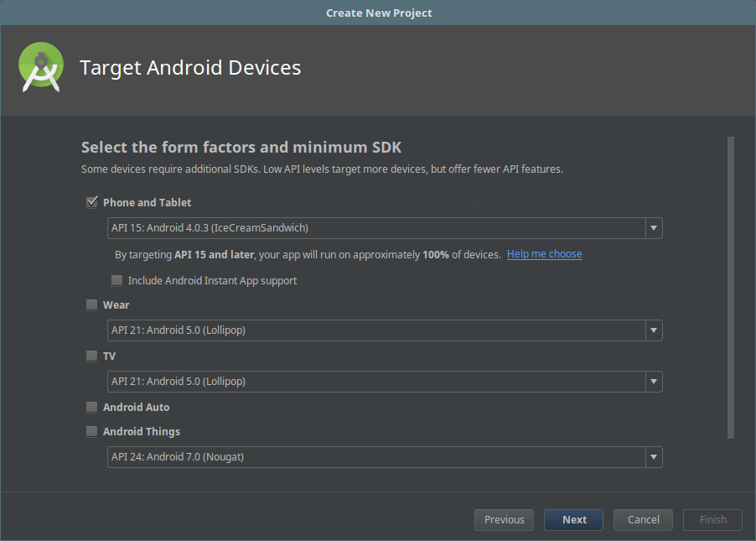Tick the Android Auto checkbox
Screen dimensions: 756x541
pyautogui.click(x=92, y=408)
